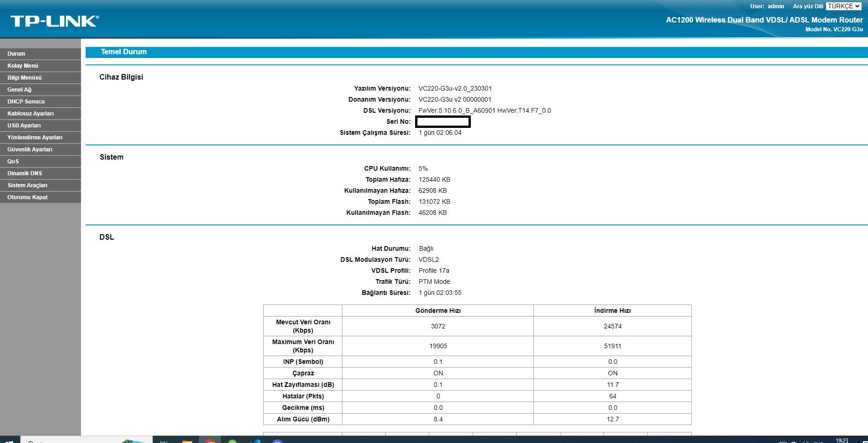Open USB Ayarları in the sidebar
Image resolution: width=868 pixels, height=443 pixels.
click(41, 126)
